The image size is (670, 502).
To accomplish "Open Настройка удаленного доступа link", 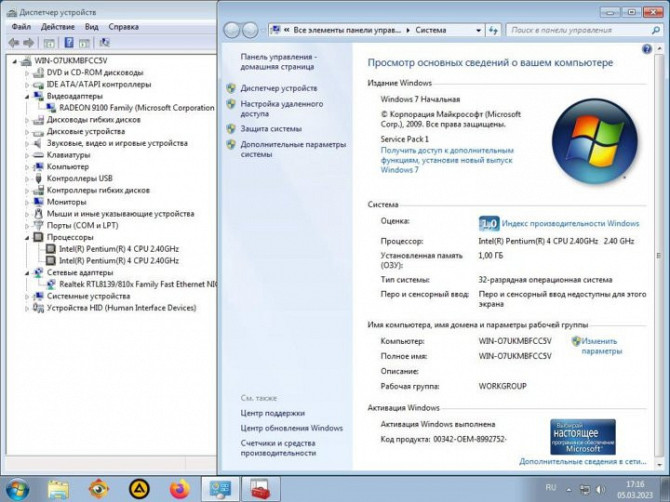I will coord(282,109).
